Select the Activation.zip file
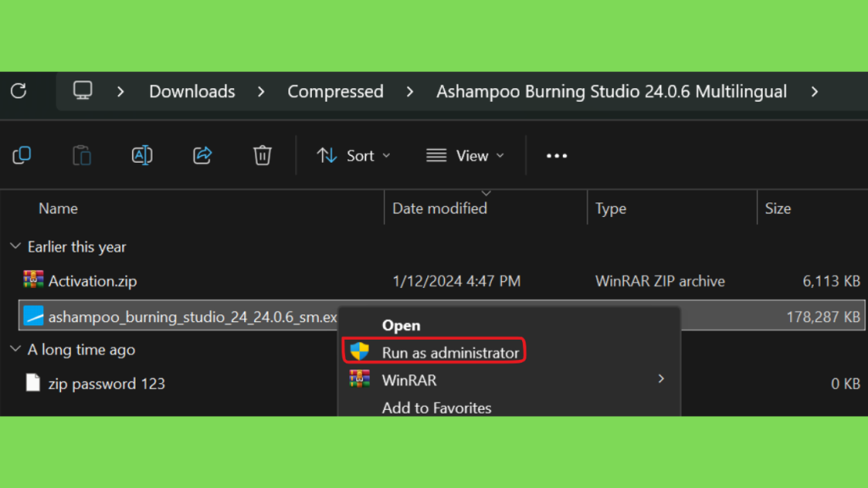This screenshot has width=868, height=488. [x=92, y=281]
